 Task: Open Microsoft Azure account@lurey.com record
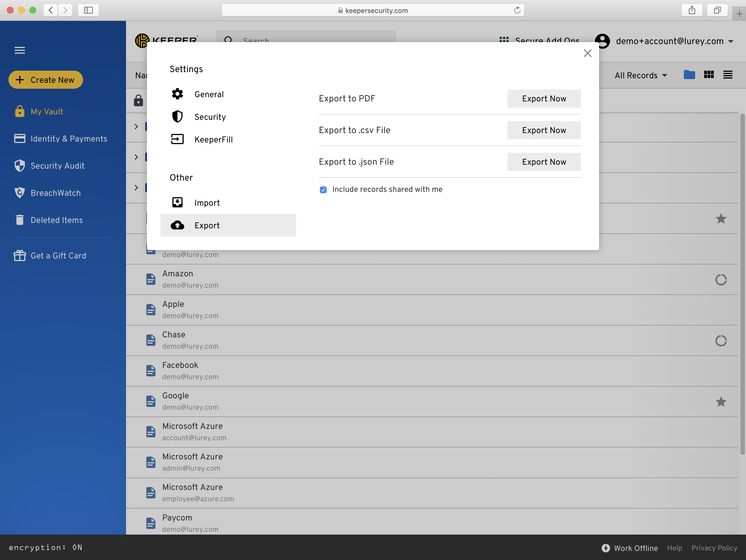(432, 432)
